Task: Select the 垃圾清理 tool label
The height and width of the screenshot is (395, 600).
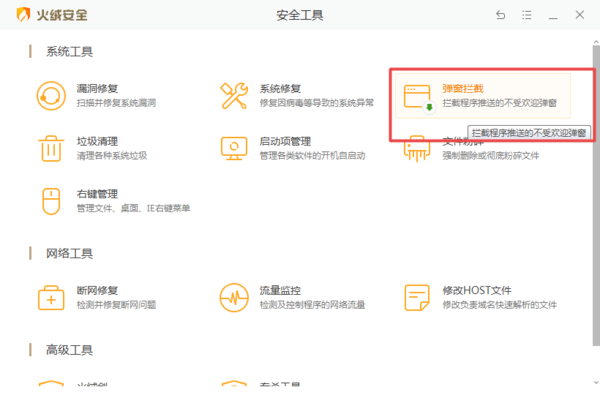Action: (97, 142)
